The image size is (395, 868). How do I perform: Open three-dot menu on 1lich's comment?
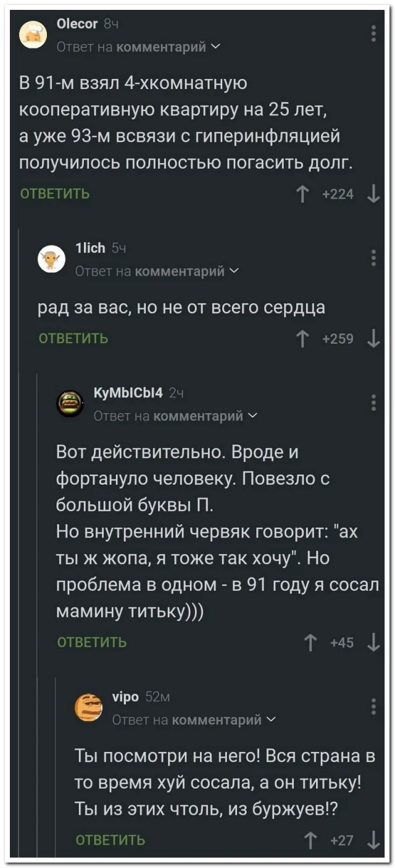pos(373,259)
